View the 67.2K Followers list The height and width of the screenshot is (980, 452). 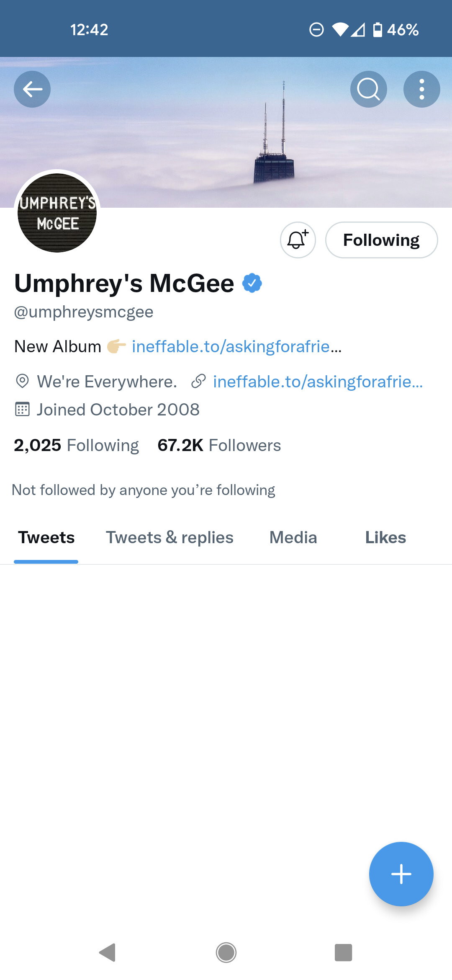pyautogui.click(x=219, y=445)
